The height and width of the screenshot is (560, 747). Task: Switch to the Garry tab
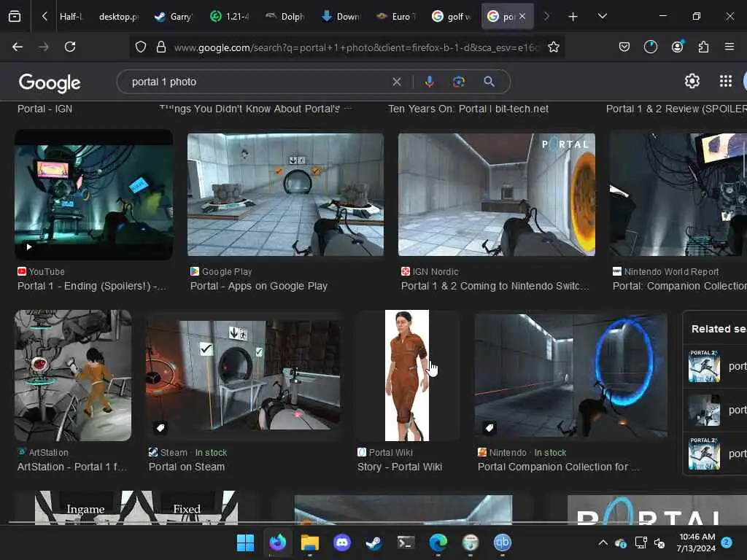[x=174, y=17]
